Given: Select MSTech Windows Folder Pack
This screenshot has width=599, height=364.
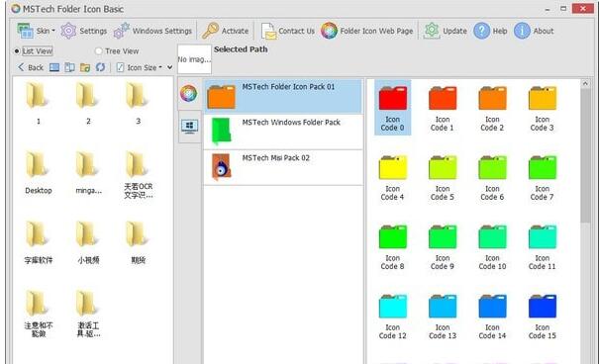Looking at the screenshot, I should coord(283,132).
